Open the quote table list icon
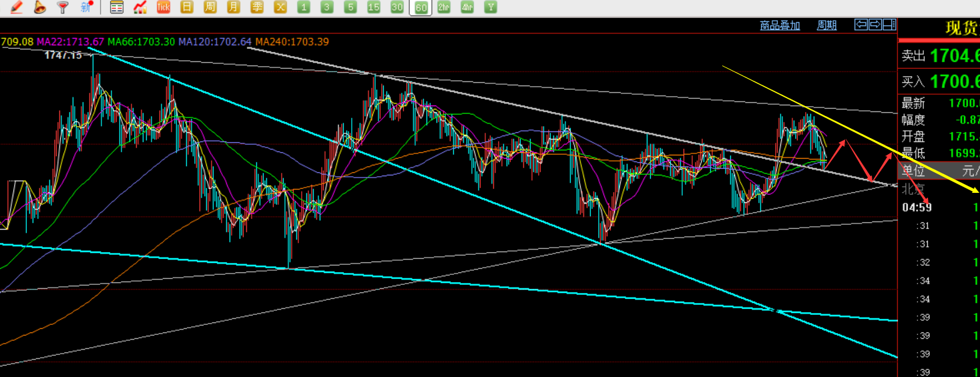 tap(117, 7)
